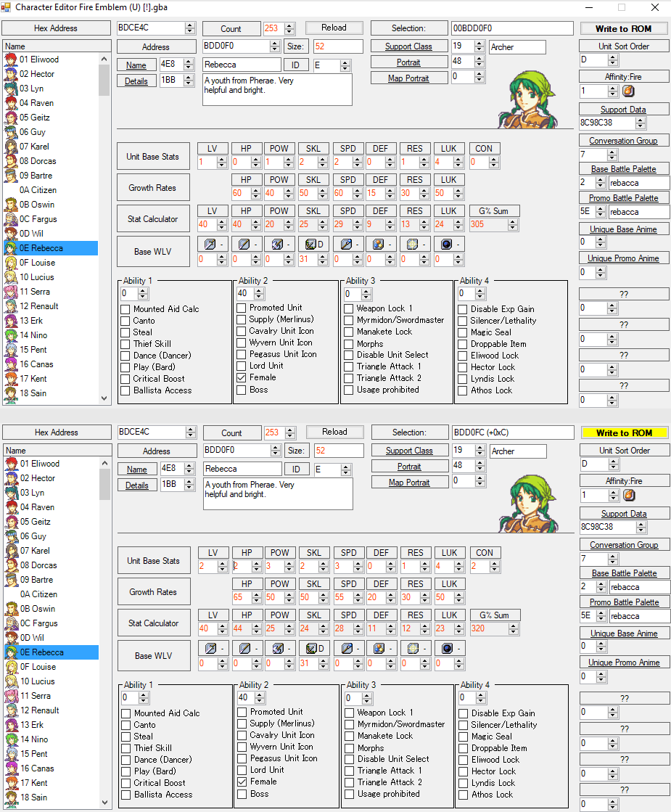Click the Support Class spinner in bottom panel
The width and height of the screenshot is (671, 812).
tap(480, 451)
